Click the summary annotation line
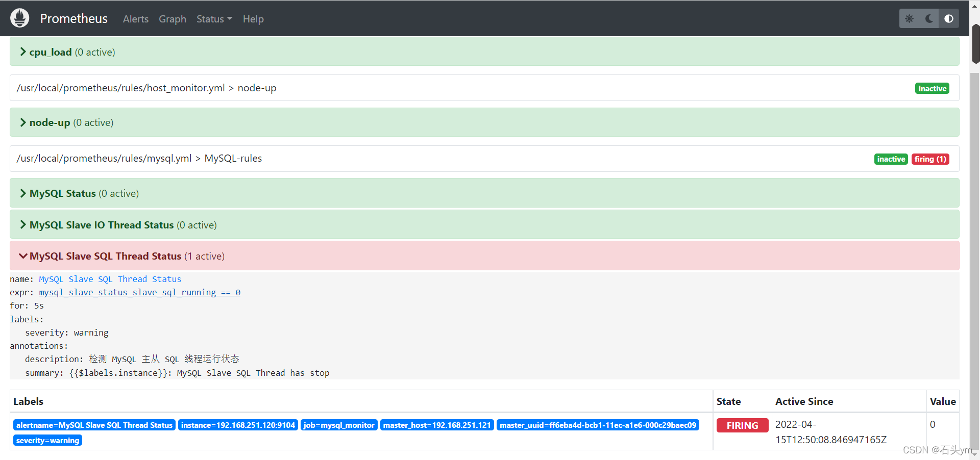The height and width of the screenshot is (460, 980). [177, 373]
